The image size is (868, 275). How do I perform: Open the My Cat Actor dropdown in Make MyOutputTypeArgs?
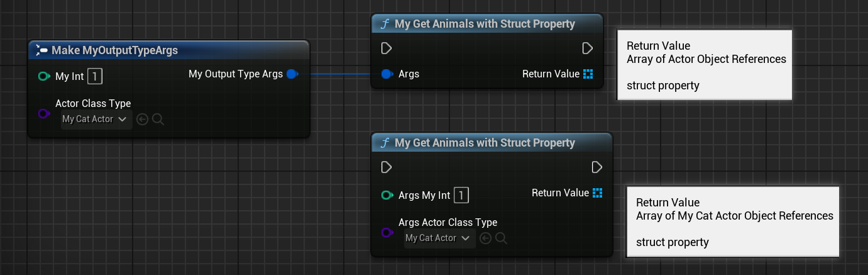tap(97, 119)
